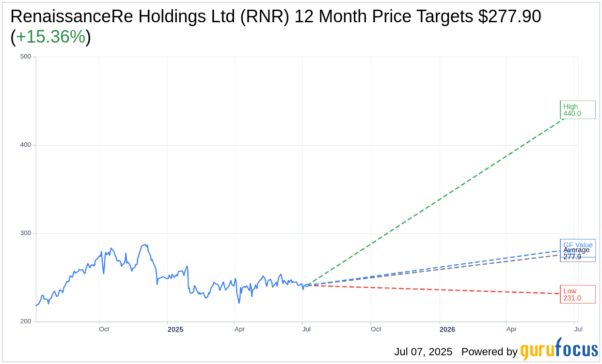This screenshot has height=364, width=602.
Task: Click the 2026 x-axis label
Action: tap(447, 329)
